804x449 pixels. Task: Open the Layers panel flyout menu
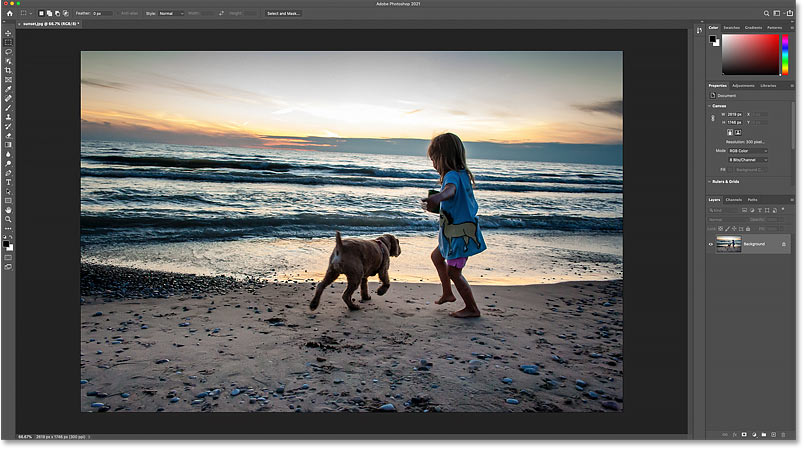coord(792,200)
